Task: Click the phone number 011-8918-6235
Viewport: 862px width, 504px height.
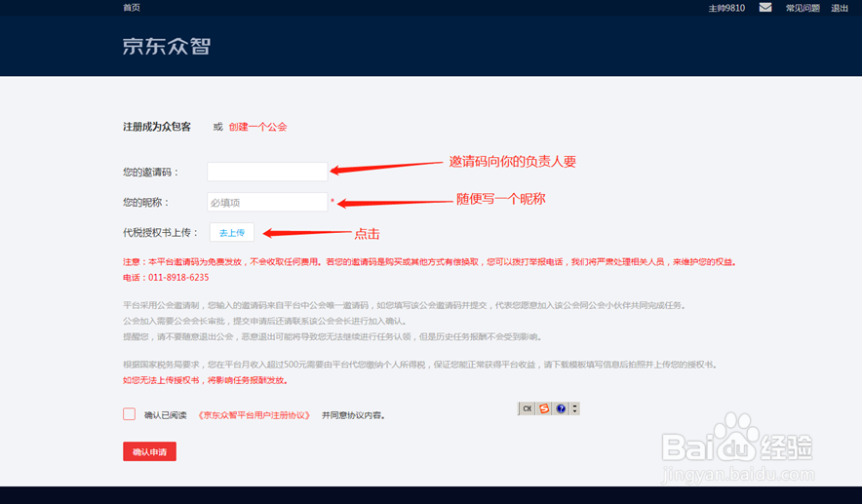Action: click(x=178, y=278)
